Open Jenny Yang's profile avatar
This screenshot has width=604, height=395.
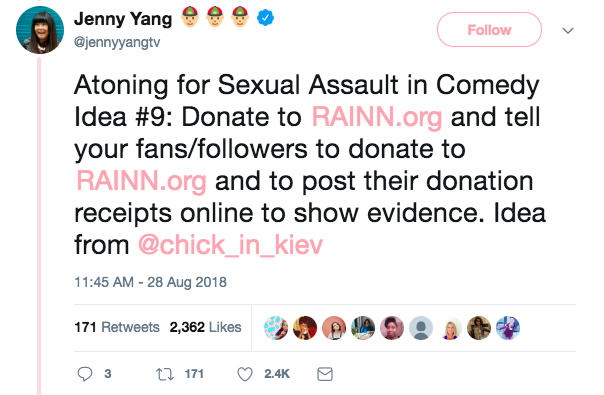point(40,30)
